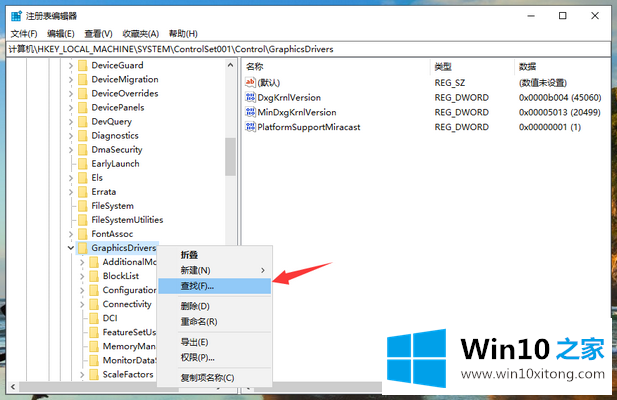This screenshot has width=617, height=400.
Task: Select the EarlyLaunch key in tree
Action: (x=115, y=163)
